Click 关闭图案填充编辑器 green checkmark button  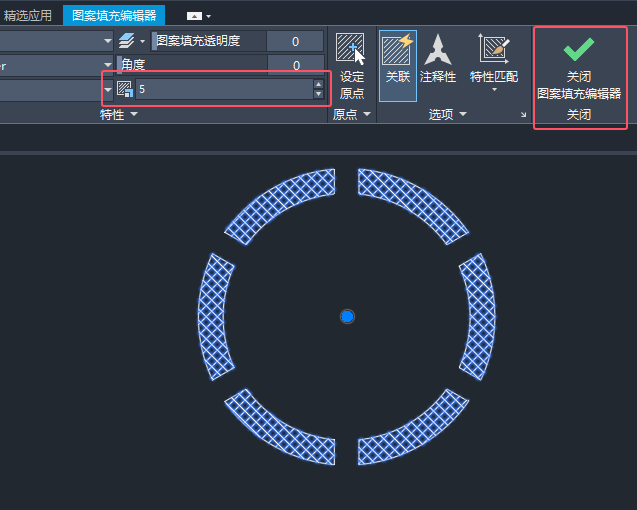[579, 66]
